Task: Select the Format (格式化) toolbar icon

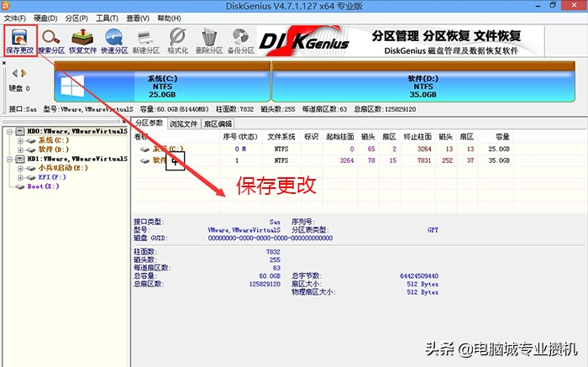Action: tap(177, 41)
